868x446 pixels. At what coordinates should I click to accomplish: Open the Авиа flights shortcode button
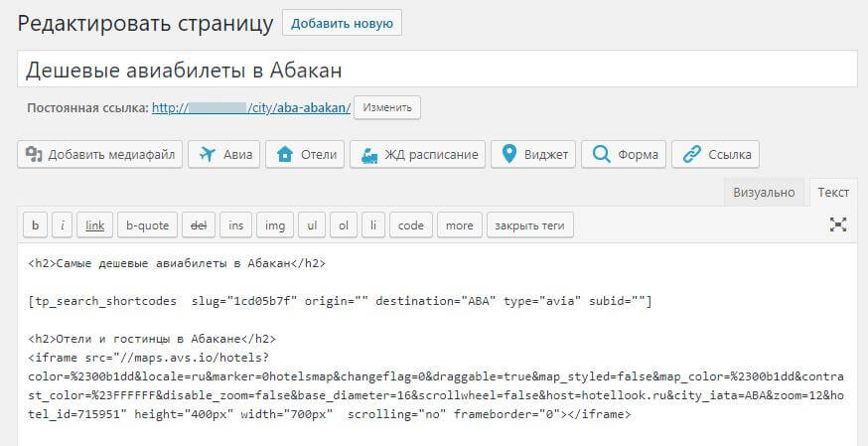pos(225,155)
